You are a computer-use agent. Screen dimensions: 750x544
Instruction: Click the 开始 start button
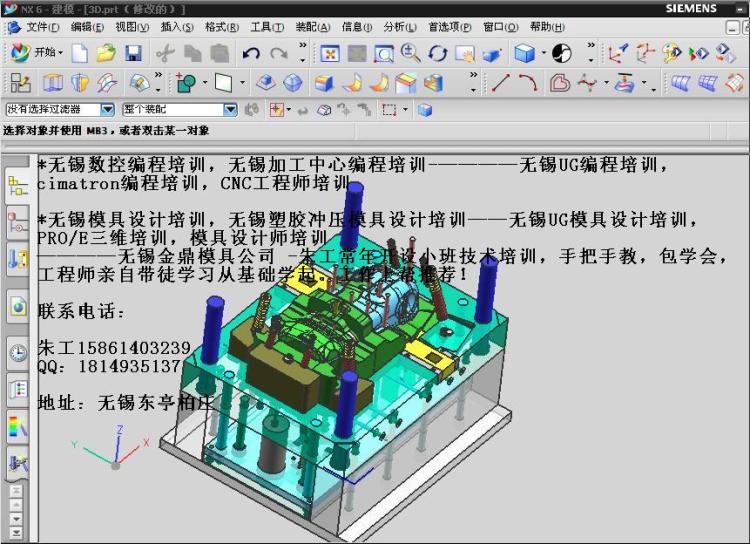tap(36, 53)
